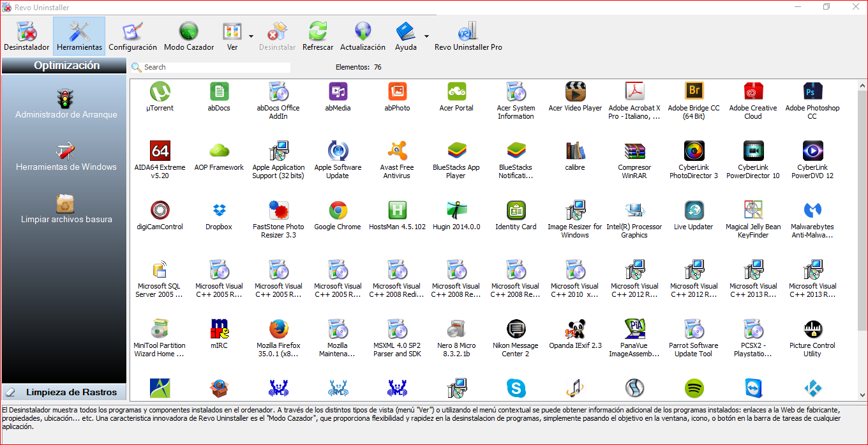Viewport: 868px width, 445px height.
Task: Open the Ayuda help button
Action: click(x=406, y=36)
